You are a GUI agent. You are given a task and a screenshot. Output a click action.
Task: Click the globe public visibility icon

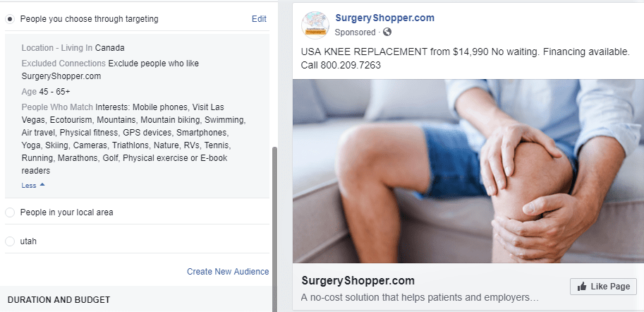(387, 32)
